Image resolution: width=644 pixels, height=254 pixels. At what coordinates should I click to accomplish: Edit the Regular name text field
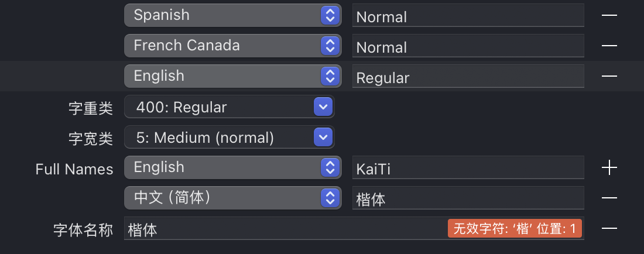click(468, 77)
